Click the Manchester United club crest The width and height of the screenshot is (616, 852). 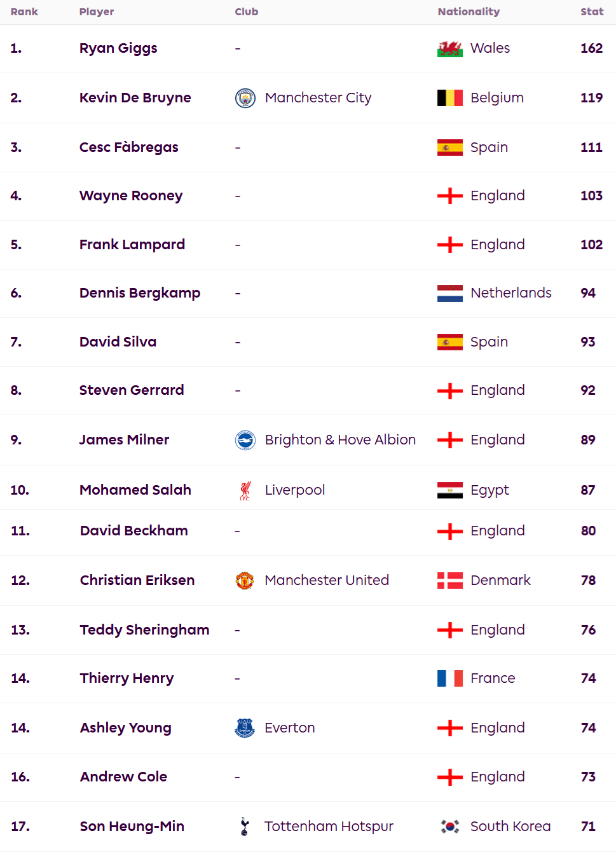245,581
